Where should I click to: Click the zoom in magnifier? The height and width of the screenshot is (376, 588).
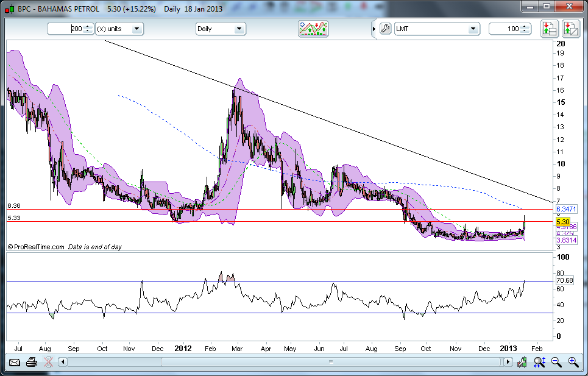[x=573, y=362]
